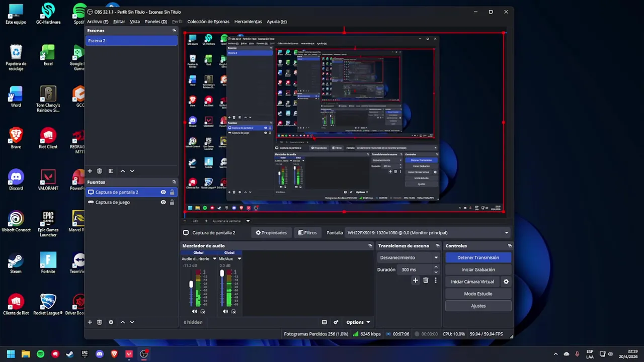Undock the Mezclador de audio panel
Image resolution: width=644 pixels, height=362 pixels.
[x=370, y=246]
